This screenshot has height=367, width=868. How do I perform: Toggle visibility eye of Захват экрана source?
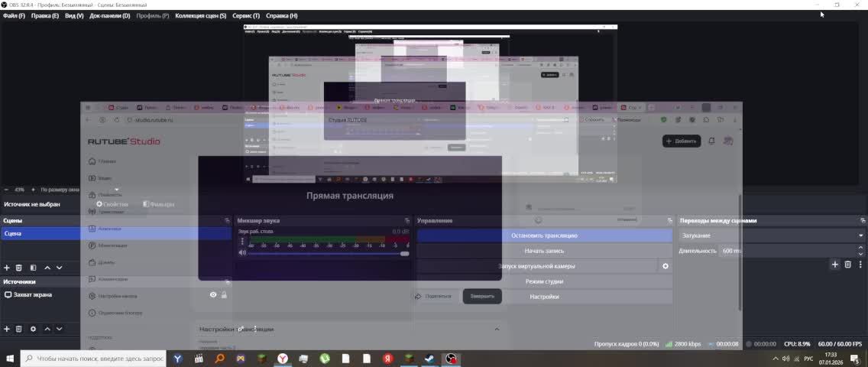point(213,295)
